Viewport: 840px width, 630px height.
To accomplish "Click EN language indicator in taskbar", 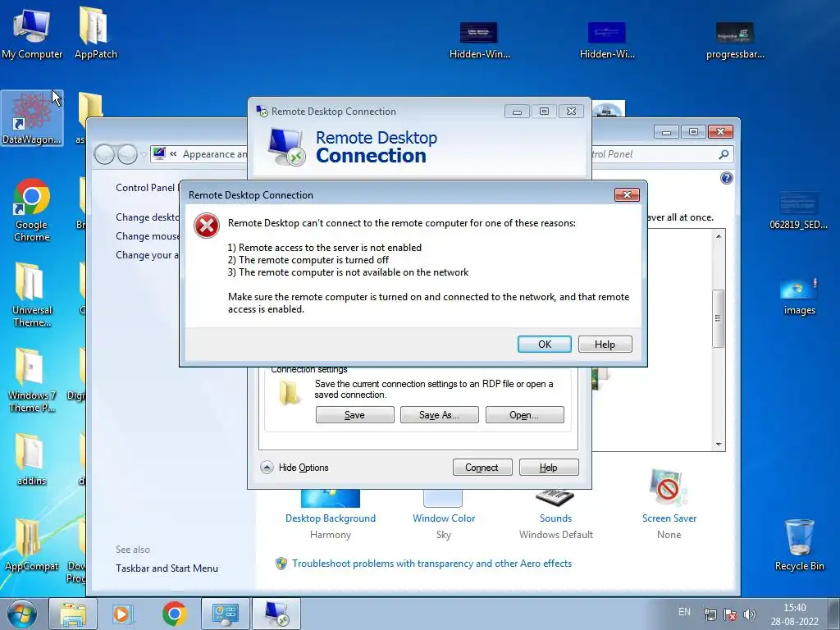I will point(684,612).
